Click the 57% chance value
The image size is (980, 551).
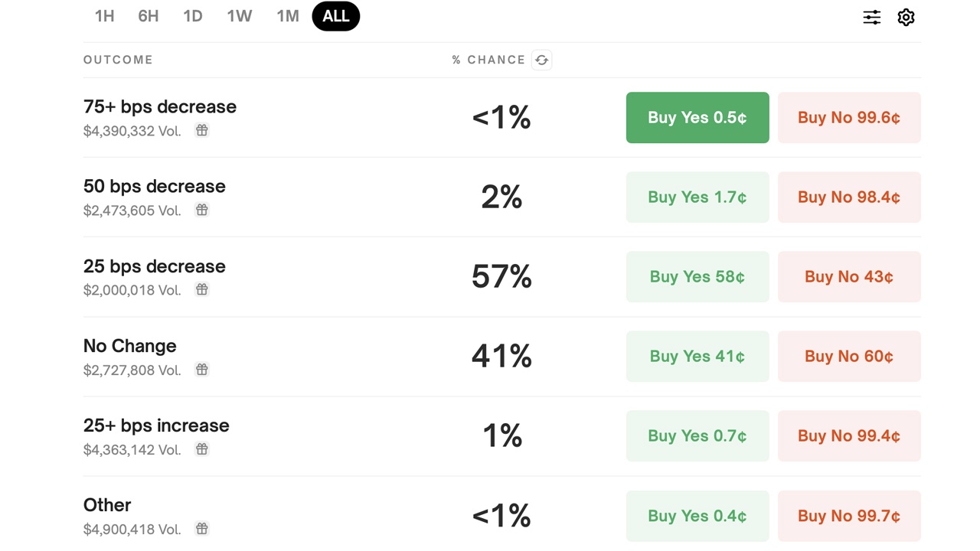[501, 276]
